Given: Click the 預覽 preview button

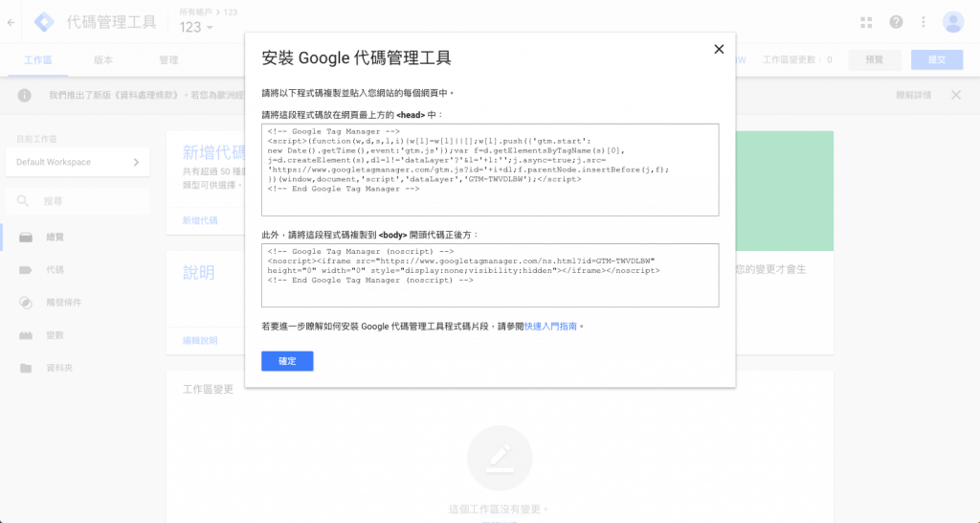Looking at the screenshot, I should pos(875,60).
